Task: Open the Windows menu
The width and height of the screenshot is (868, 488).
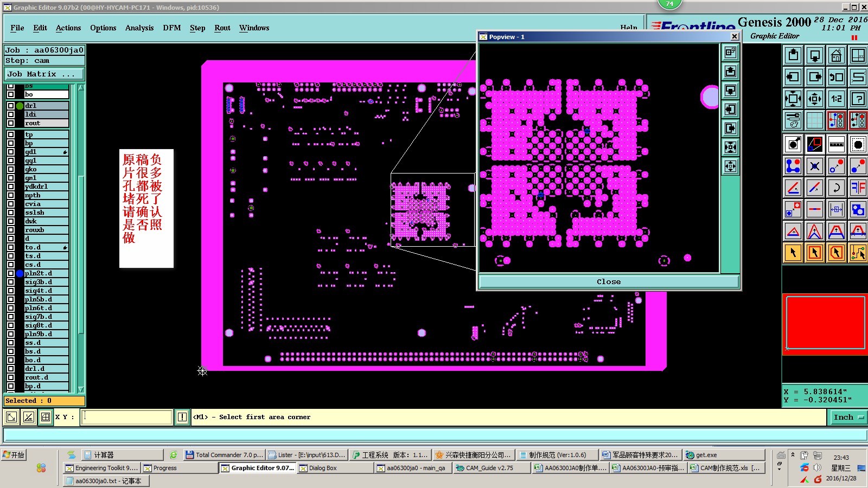Action: point(254,28)
